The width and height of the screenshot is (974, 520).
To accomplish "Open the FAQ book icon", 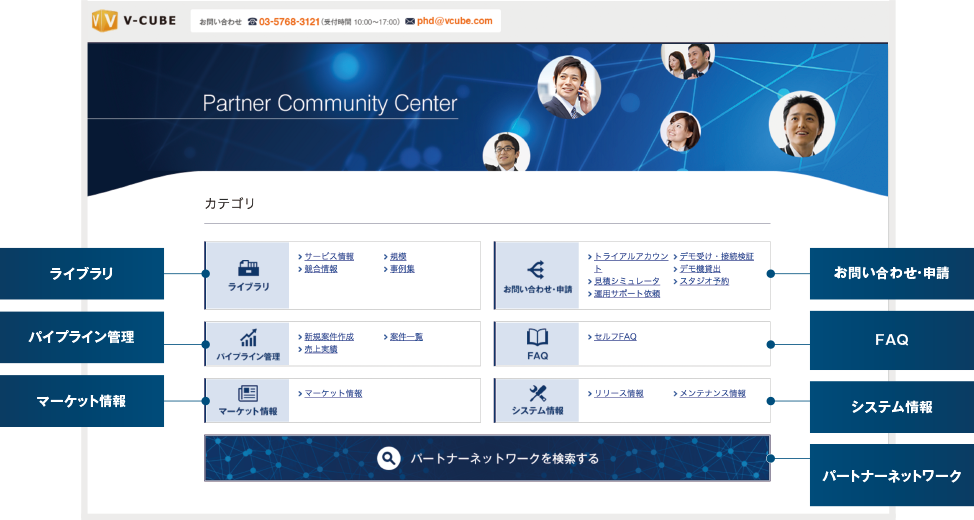I will [537, 337].
